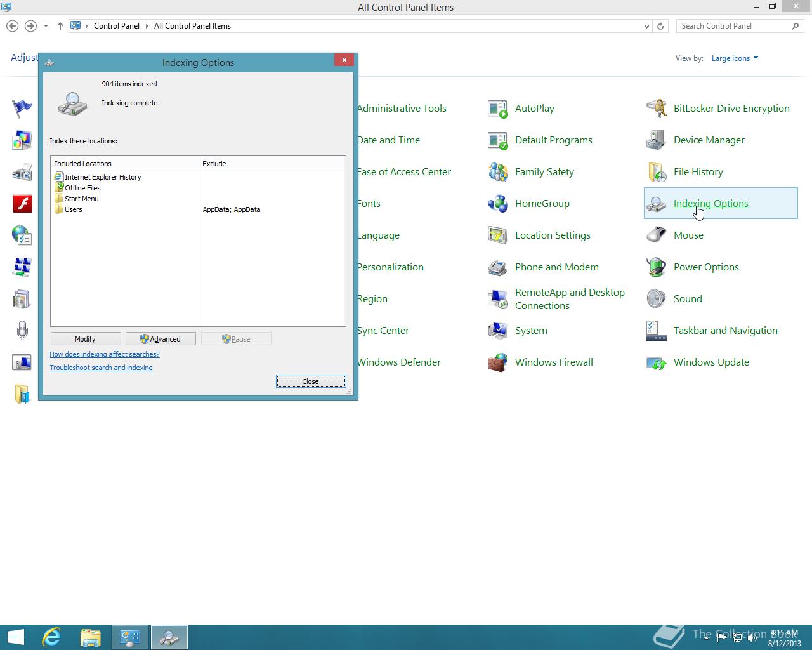Click the network icon in system tray
This screenshot has width=812, height=650.
737,638
